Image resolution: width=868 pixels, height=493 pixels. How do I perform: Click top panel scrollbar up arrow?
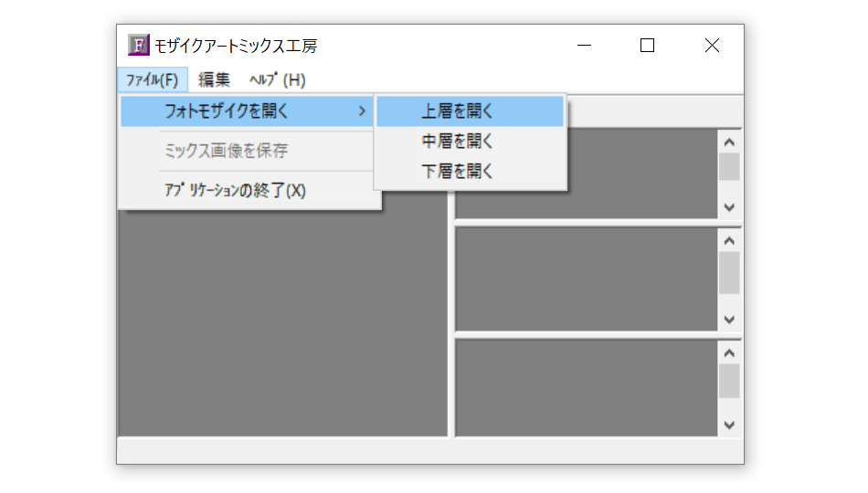(x=729, y=142)
